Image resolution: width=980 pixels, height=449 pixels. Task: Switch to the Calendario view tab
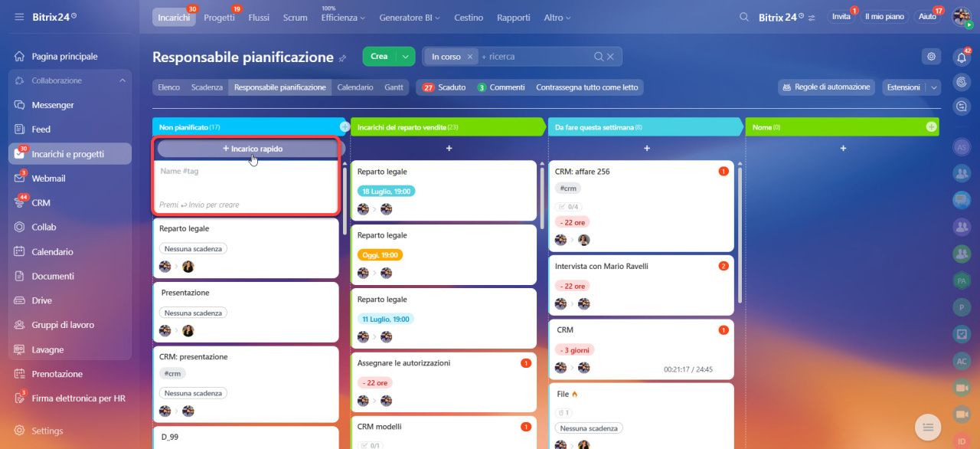click(355, 87)
